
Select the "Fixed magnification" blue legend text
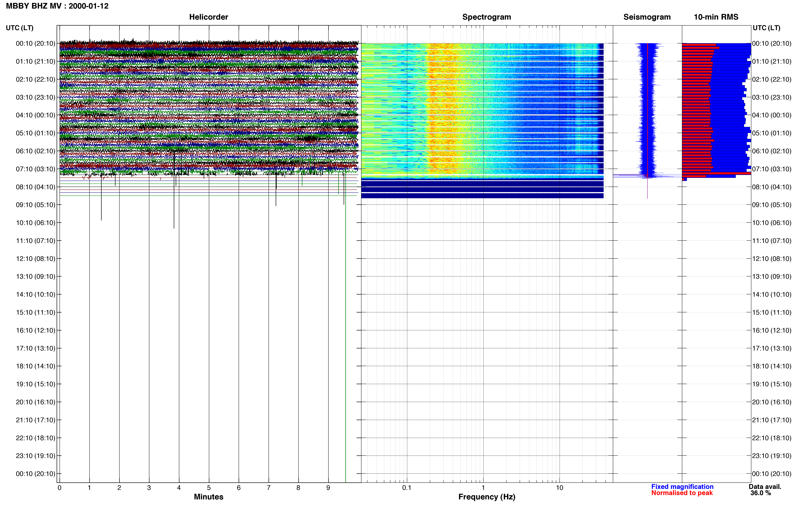(x=682, y=486)
